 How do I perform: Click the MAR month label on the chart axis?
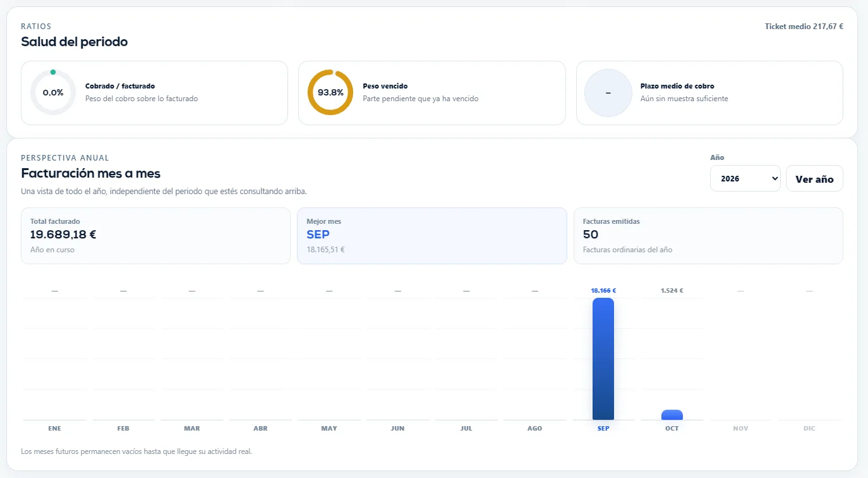click(192, 429)
